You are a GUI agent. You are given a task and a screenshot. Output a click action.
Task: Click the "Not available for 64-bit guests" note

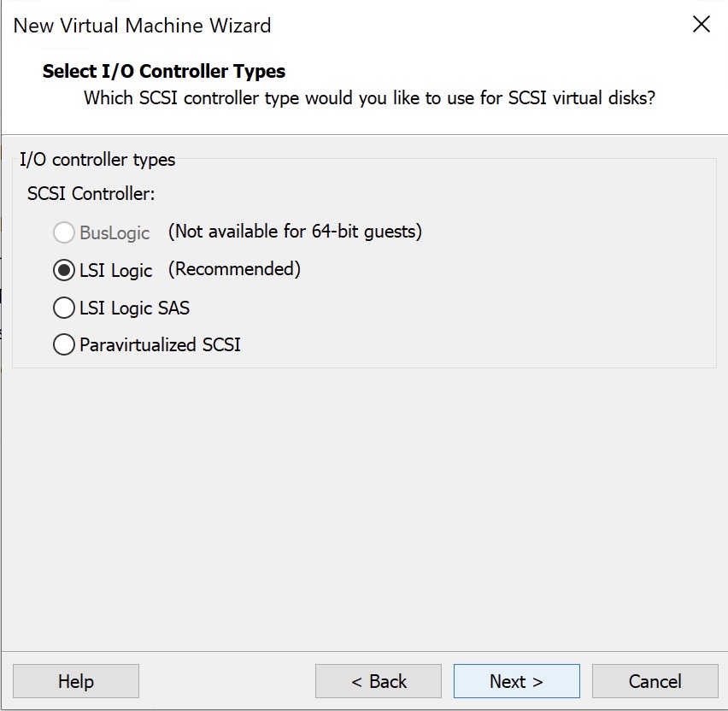pyautogui.click(x=295, y=232)
